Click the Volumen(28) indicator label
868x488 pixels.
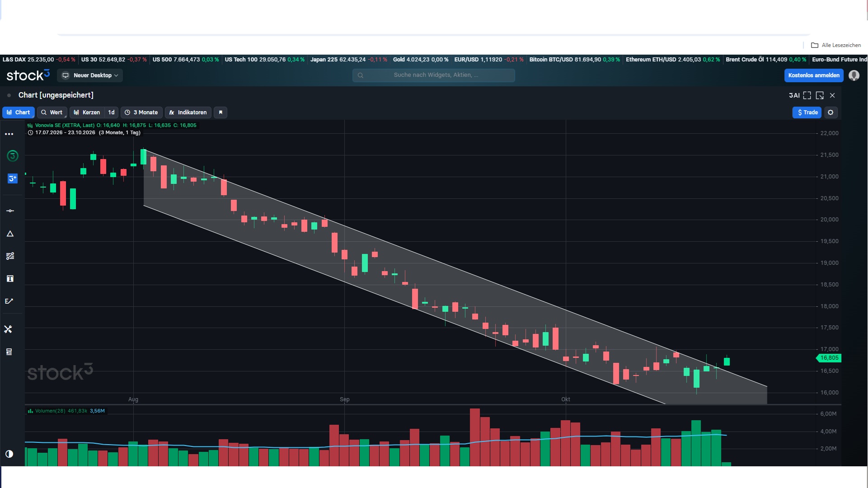[50, 411]
